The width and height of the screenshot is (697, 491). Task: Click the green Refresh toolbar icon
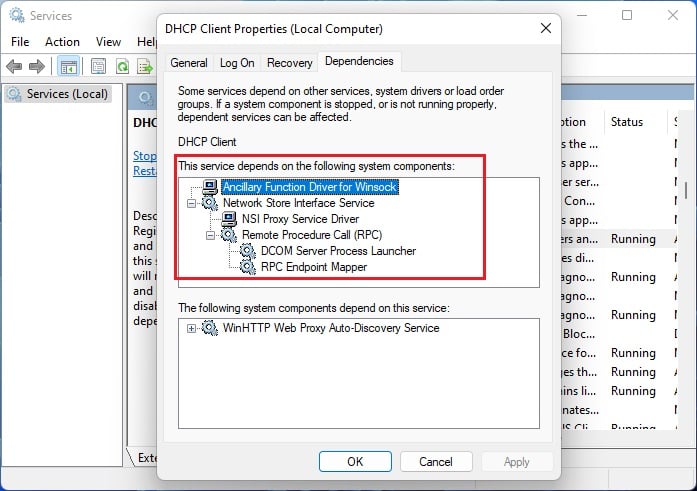122,67
